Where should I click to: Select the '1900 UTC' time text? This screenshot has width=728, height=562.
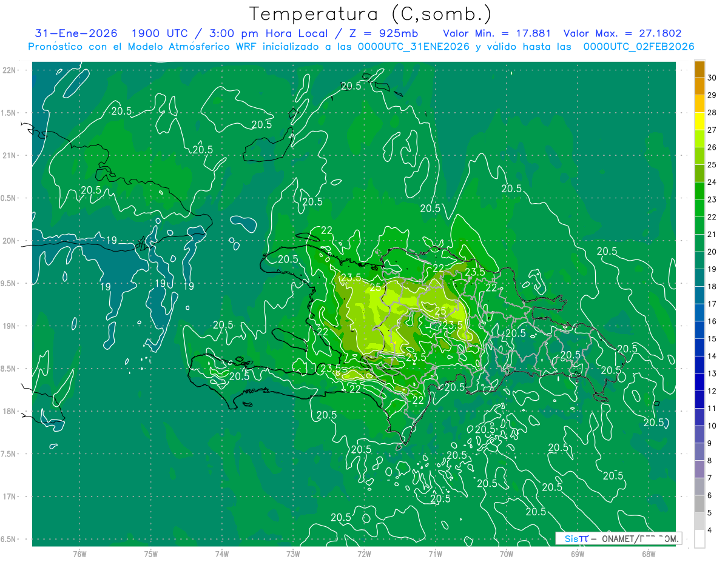[160, 33]
